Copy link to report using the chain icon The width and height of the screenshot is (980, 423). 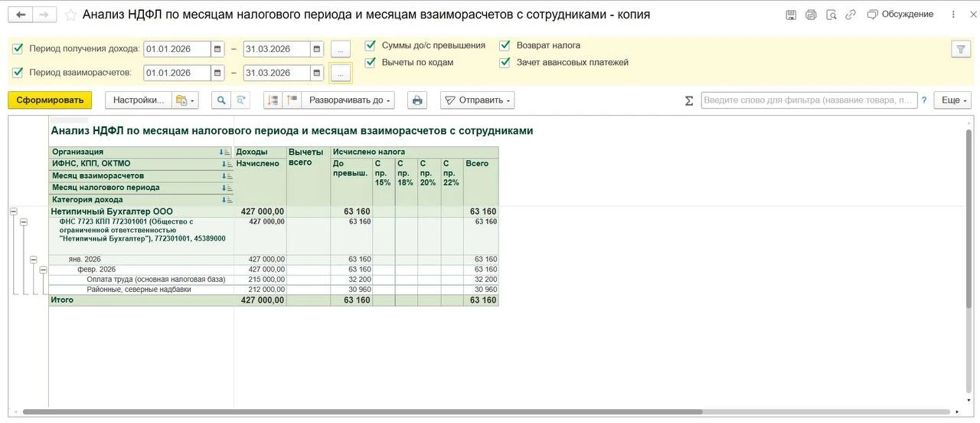[x=851, y=15]
